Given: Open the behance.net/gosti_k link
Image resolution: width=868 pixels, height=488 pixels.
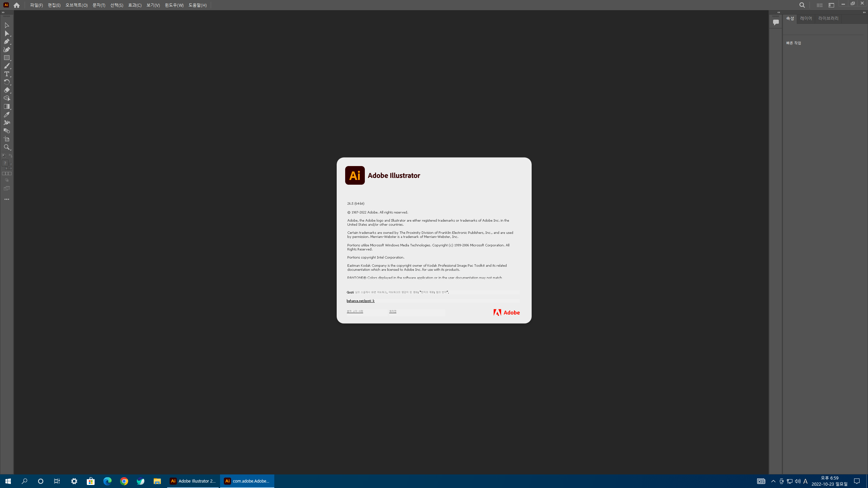Looking at the screenshot, I should (x=360, y=301).
